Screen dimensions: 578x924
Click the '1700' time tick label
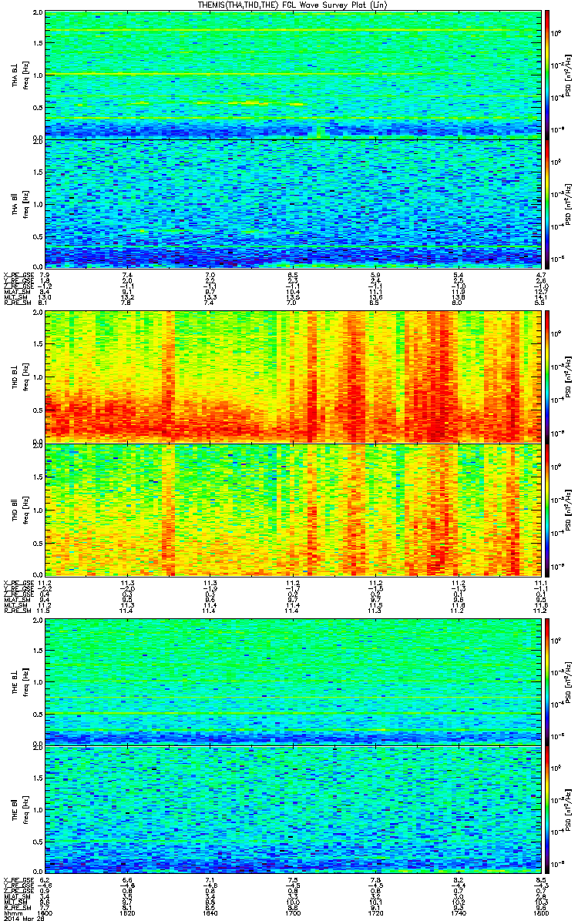pos(293,913)
